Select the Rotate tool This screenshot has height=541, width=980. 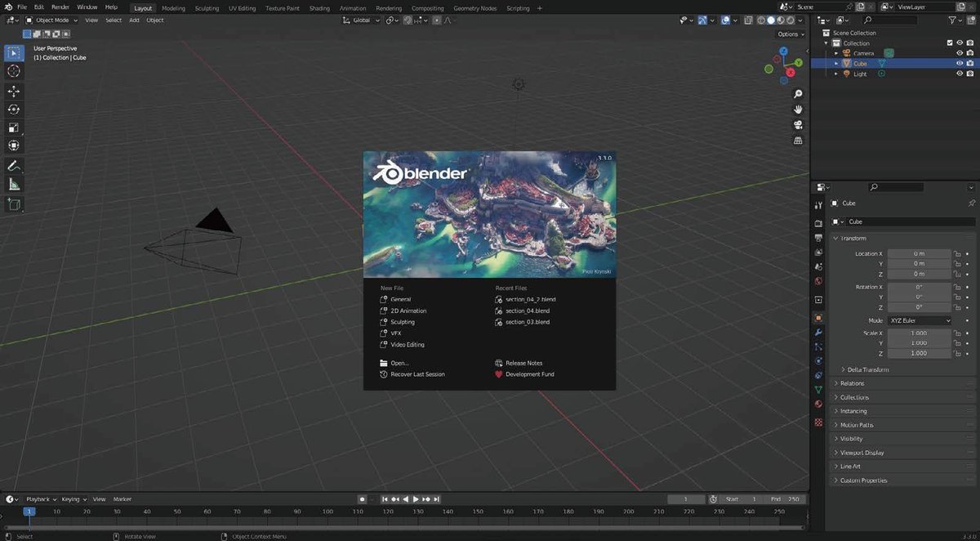[x=13, y=109]
